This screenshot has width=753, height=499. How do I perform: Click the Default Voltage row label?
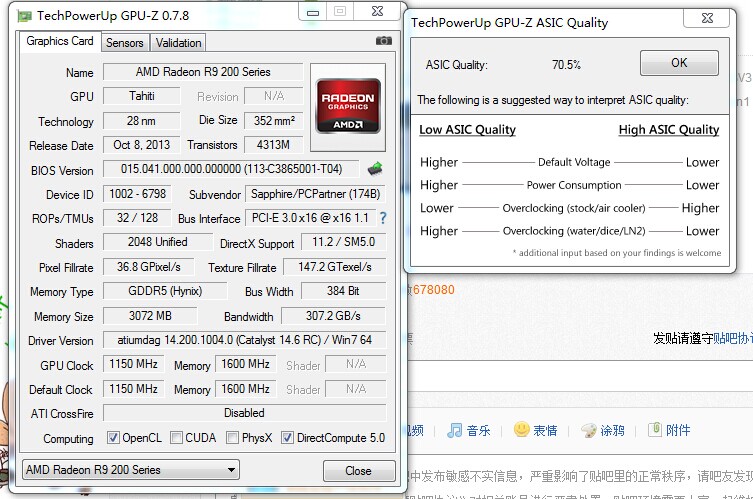point(574,162)
